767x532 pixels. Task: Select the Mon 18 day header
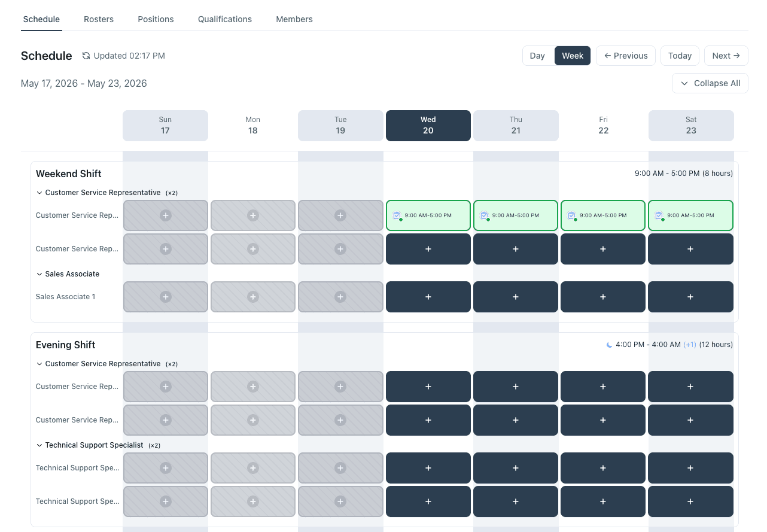[x=253, y=126]
